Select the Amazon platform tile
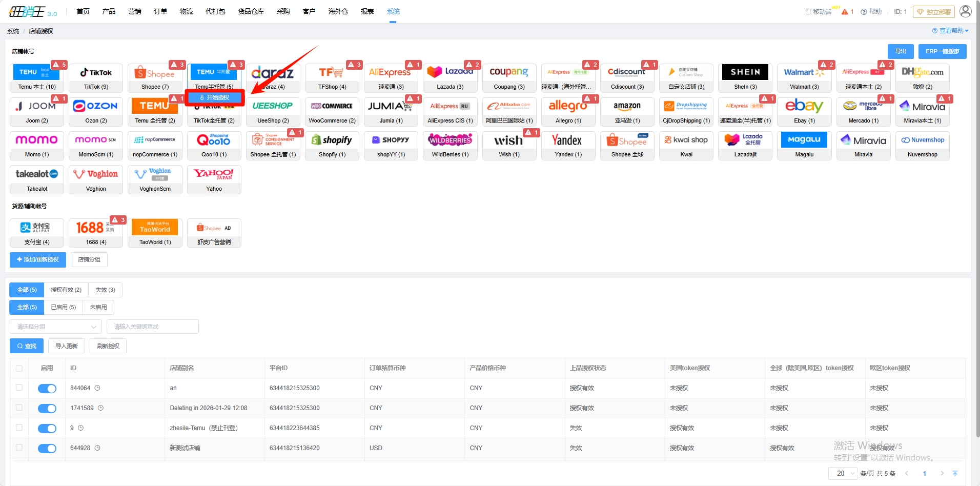This screenshot has width=980, height=486. click(x=627, y=107)
